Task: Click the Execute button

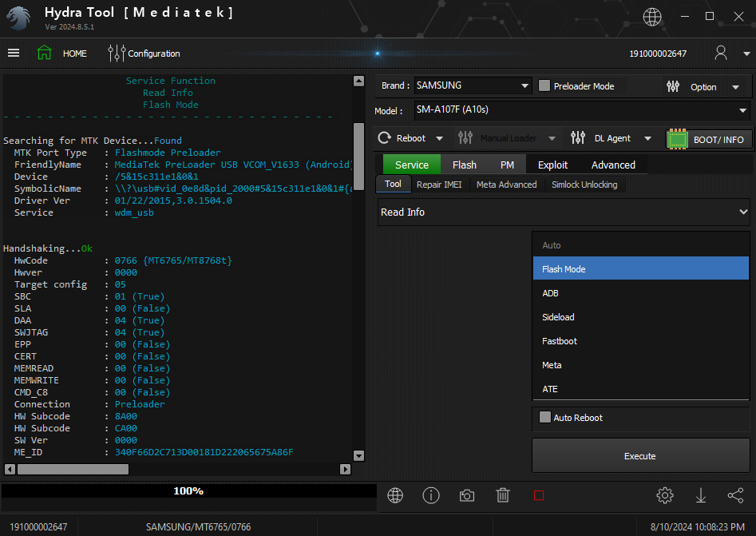Action: (640, 455)
